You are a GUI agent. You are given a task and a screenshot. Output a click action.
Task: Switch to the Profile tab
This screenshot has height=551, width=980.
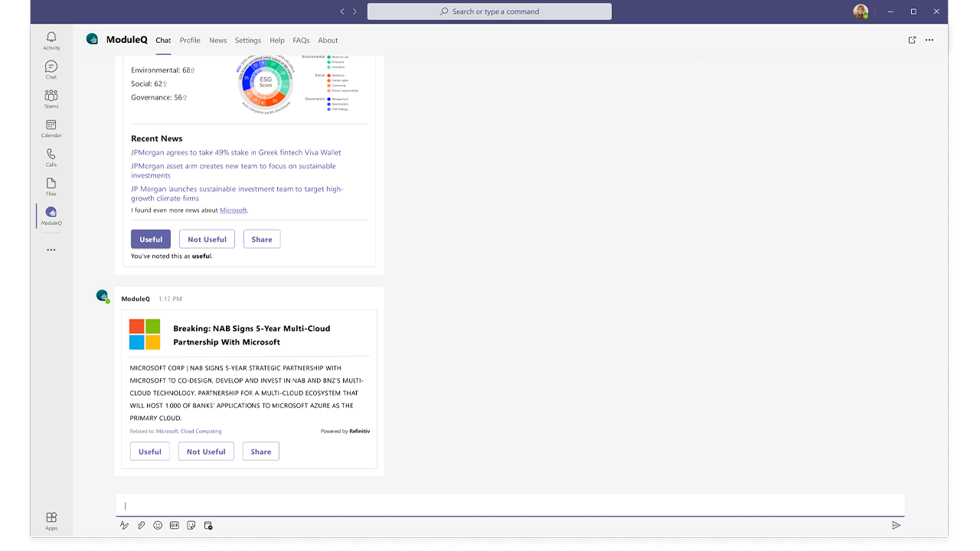point(190,41)
